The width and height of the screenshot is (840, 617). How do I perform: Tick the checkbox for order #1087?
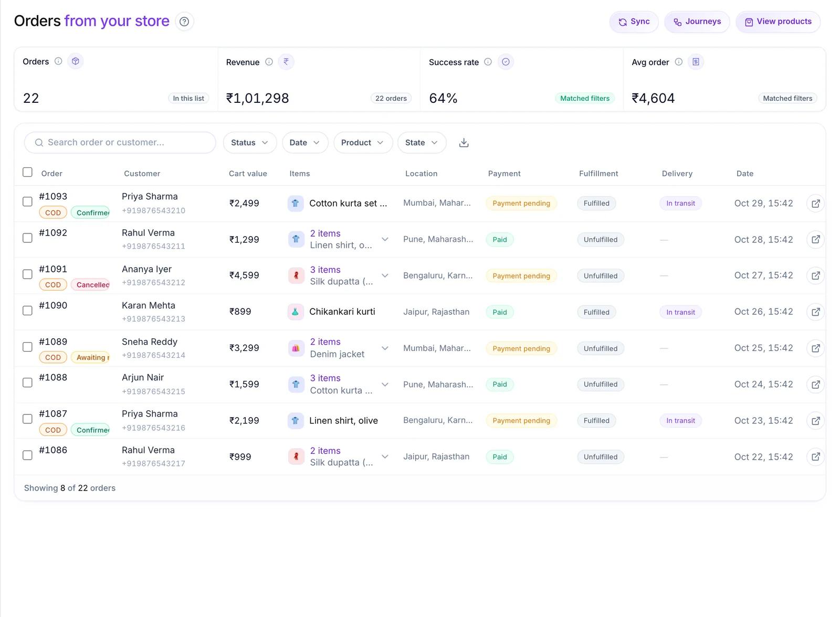pos(28,419)
